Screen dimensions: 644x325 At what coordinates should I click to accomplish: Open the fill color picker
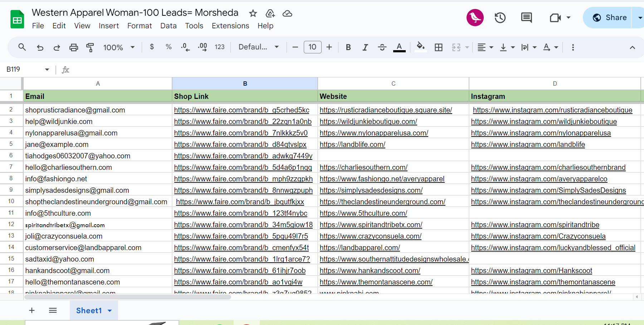(x=421, y=47)
